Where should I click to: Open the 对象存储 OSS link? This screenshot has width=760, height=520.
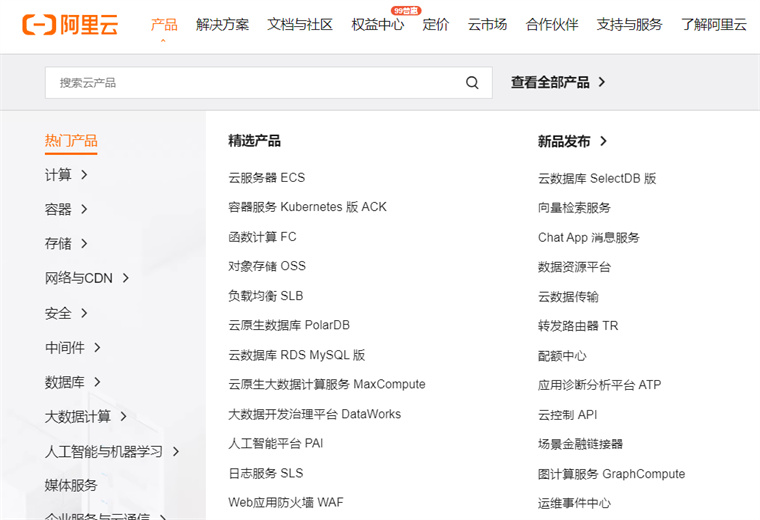pos(266,266)
